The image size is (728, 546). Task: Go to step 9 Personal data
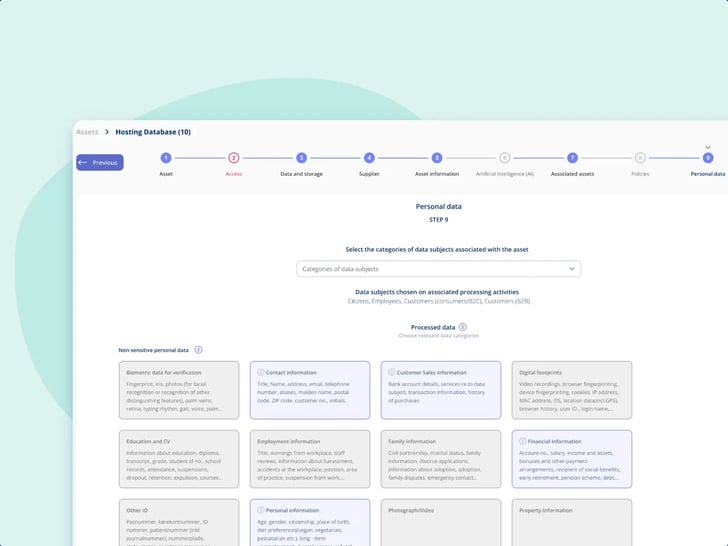click(x=708, y=158)
